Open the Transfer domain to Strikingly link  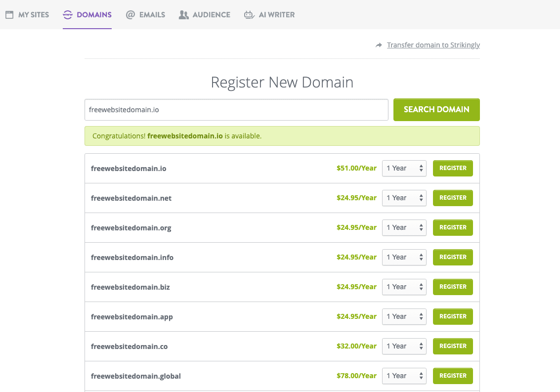pos(433,44)
